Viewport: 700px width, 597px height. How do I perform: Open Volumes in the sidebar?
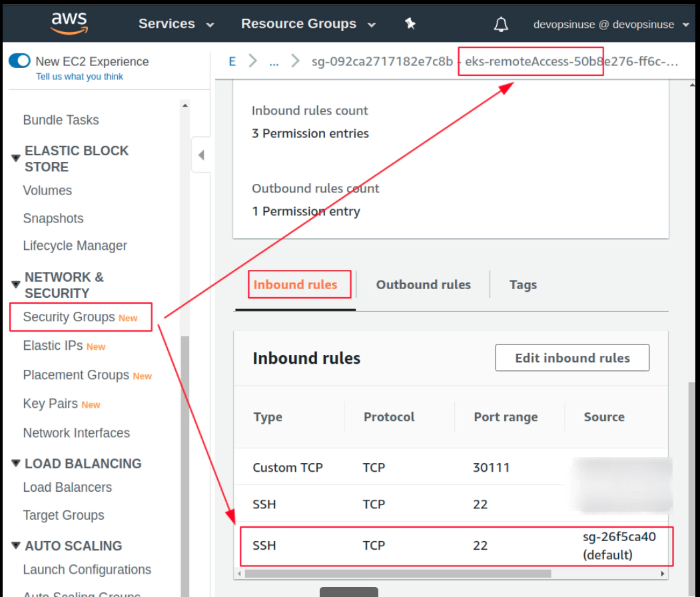(47, 190)
